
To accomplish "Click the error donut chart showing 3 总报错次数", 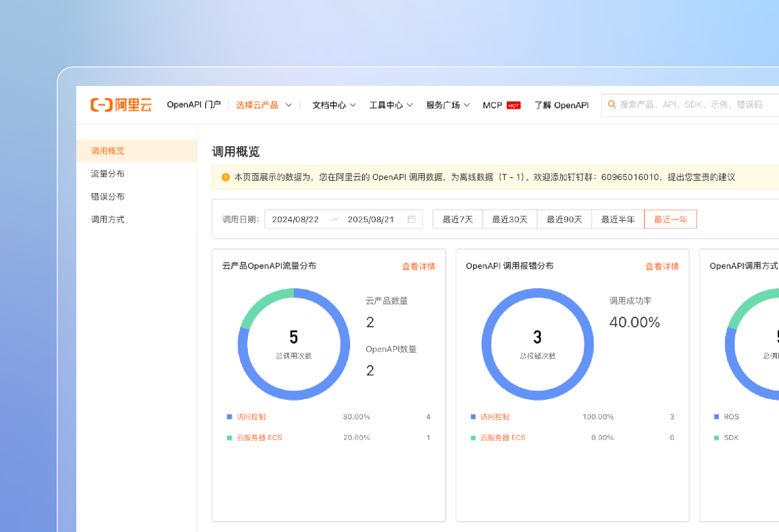I will tap(538, 344).
